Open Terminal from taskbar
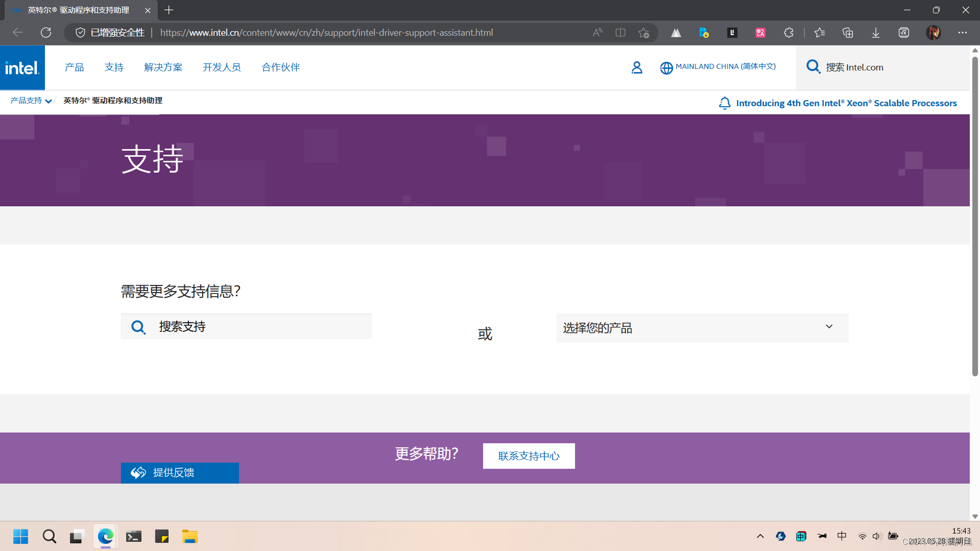Screen dimensions: 980x551 click(x=134, y=537)
